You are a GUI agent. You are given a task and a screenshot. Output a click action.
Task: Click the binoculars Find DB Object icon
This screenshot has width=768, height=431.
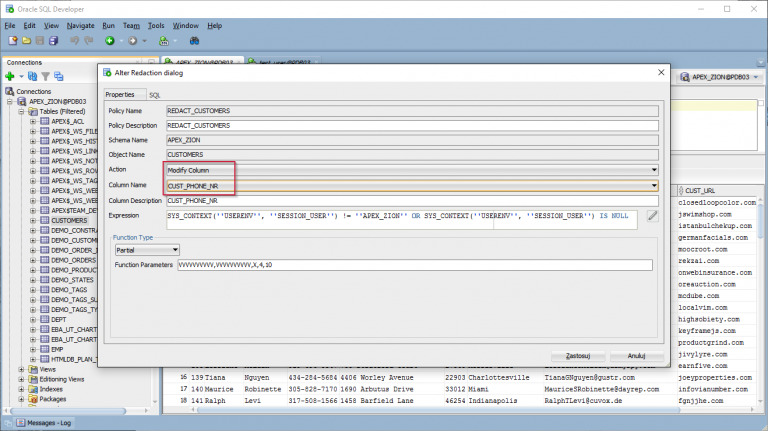[x=193, y=40]
